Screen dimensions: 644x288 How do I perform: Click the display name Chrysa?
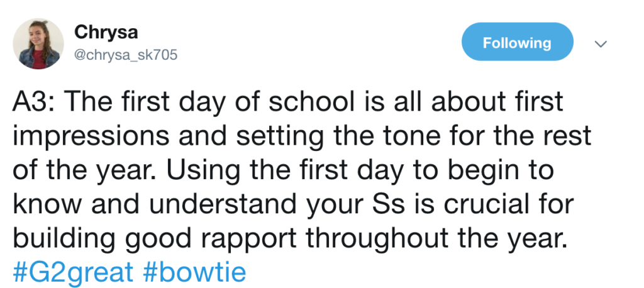pyautogui.click(x=106, y=32)
